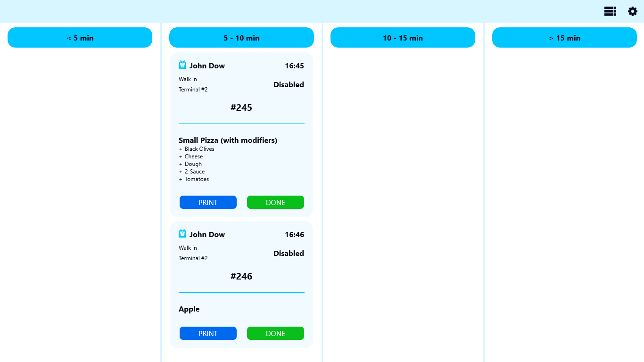Mark the Apple order as done
The image size is (644, 362).
275,333
